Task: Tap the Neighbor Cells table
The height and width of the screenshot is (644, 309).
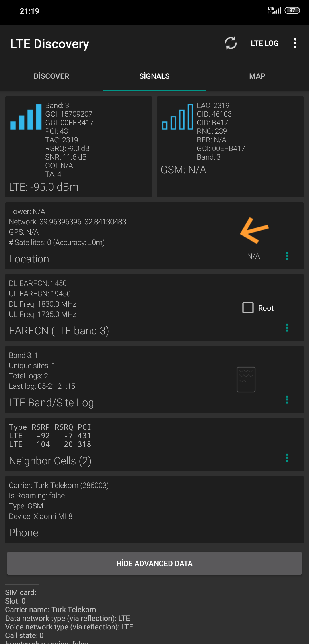Action: tap(50, 436)
